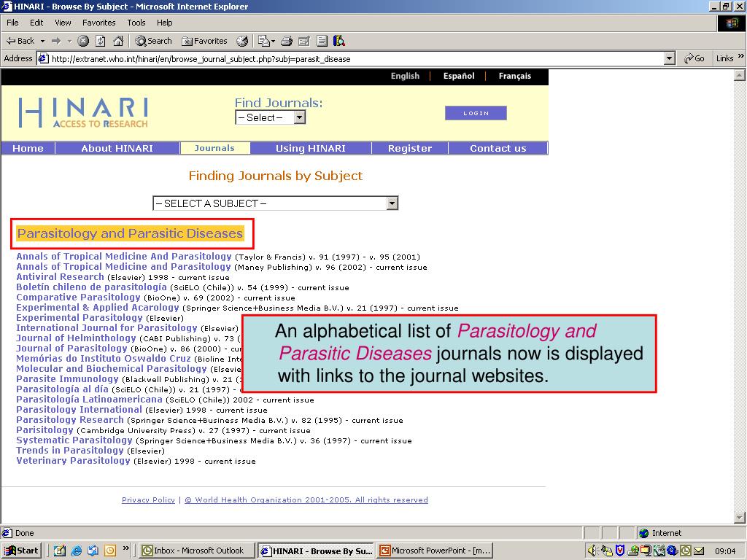Open the Antiviral Research journal link

60,277
